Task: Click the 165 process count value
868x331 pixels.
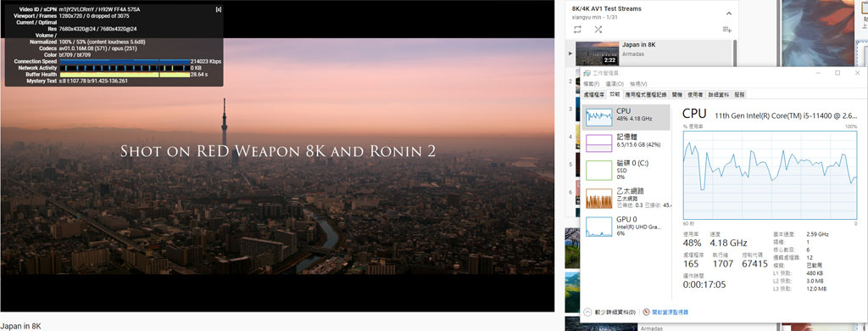Action: [x=691, y=264]
